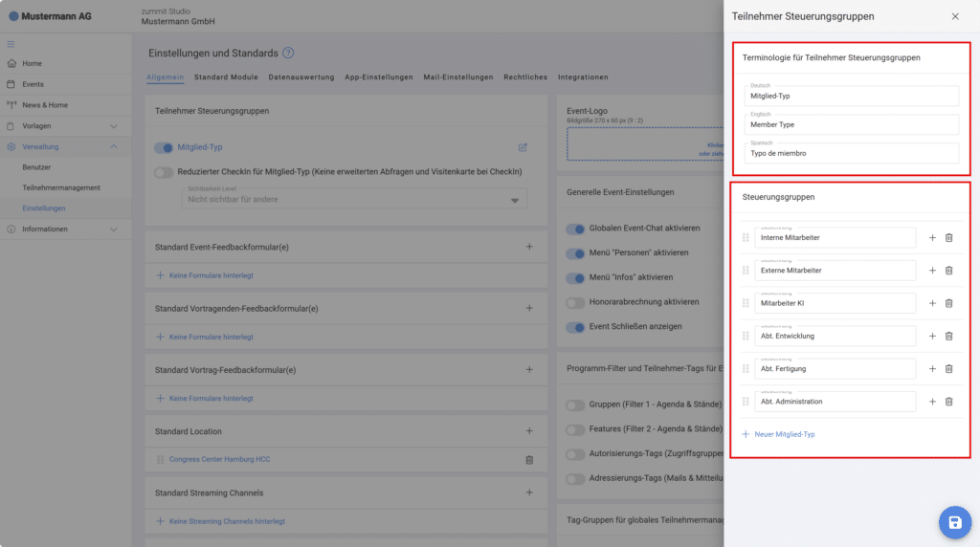This screenshot has height=547, width=980.
Task: Disable Globalen Event-Chat aktivieren
Action: point(575,229)
